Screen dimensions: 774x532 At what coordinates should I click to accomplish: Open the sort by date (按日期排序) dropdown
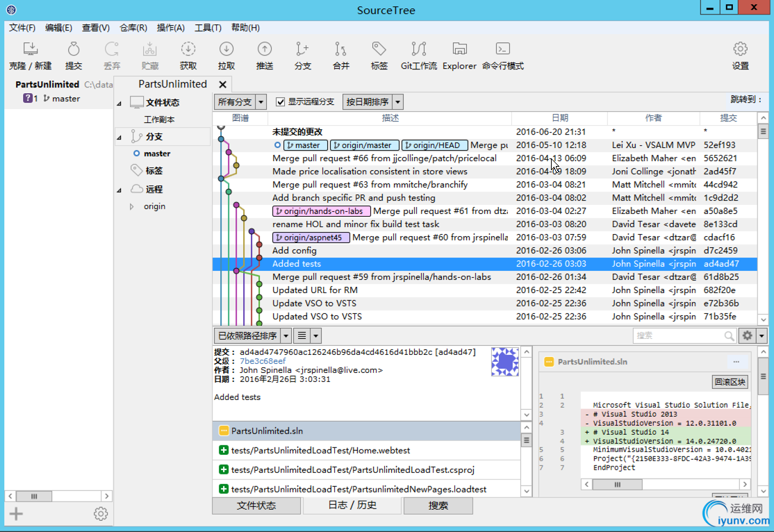pyautogui.click(x=372, y=101)
